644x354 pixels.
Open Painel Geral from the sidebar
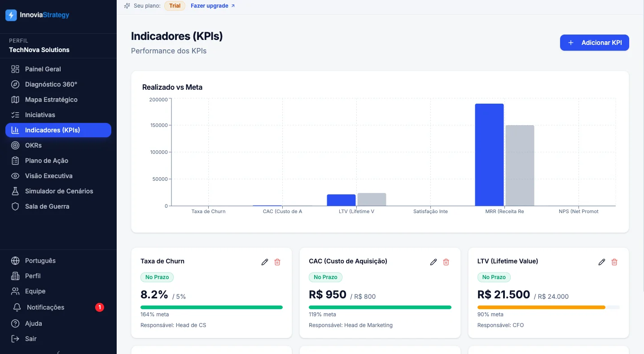click(58, 69)
